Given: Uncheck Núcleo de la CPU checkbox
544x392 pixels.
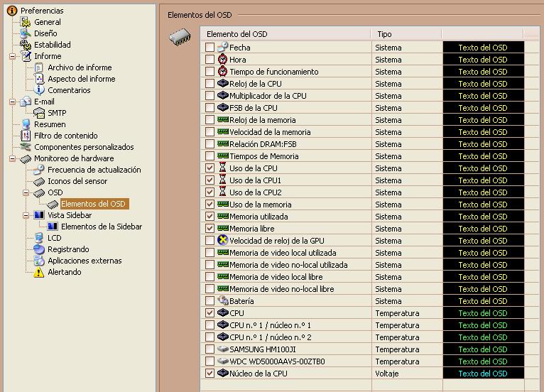Looking at the screenshot, I should click(x=210, y=374).
